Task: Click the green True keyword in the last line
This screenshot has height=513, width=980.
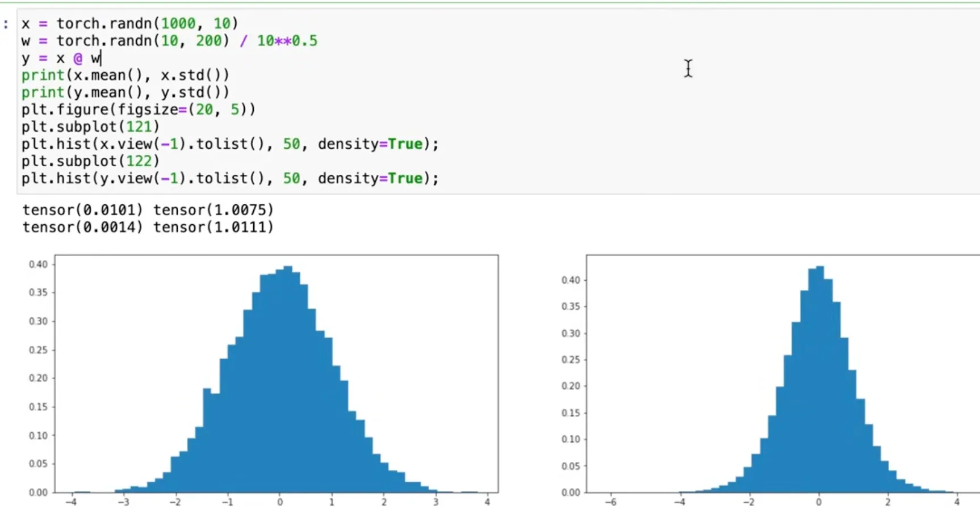Action: [405, 178]
